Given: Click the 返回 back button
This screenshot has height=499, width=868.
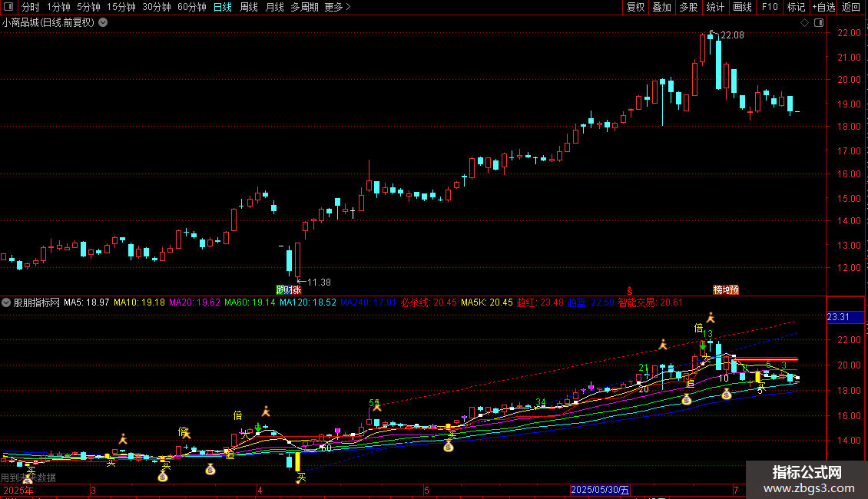Looking at the screenshot, I should tap(851, 7).
